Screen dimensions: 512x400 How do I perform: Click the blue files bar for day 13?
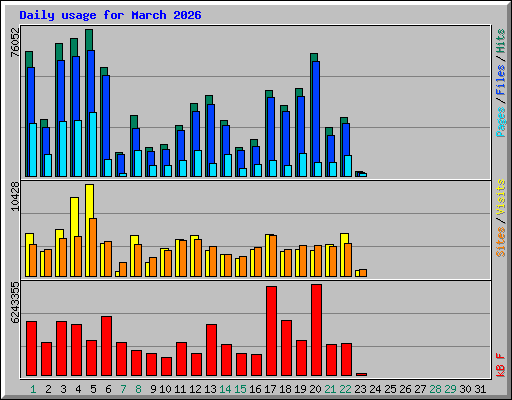tap(211, 134)
